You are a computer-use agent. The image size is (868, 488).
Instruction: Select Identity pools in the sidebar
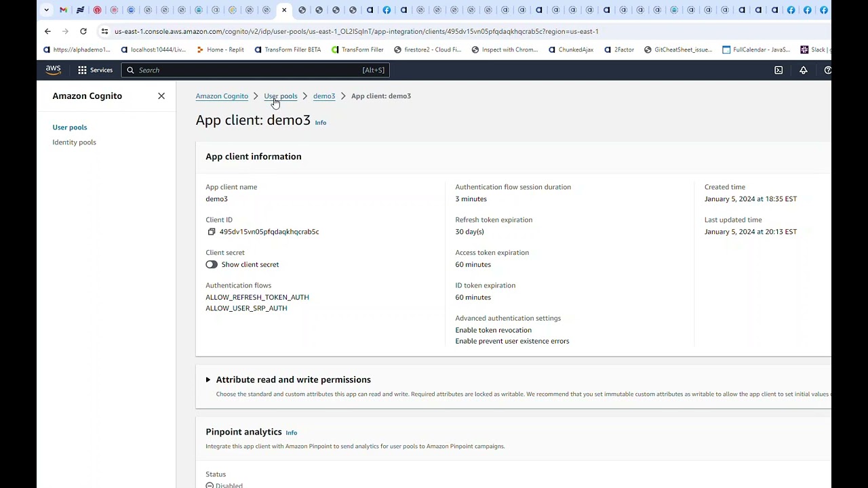pyautogui.click(x=74, y=142)
